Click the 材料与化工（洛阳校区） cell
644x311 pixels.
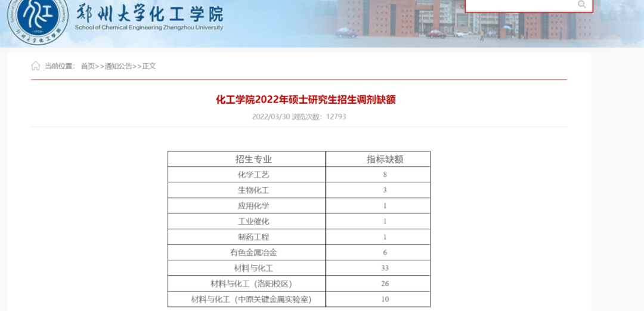point(251,284)
